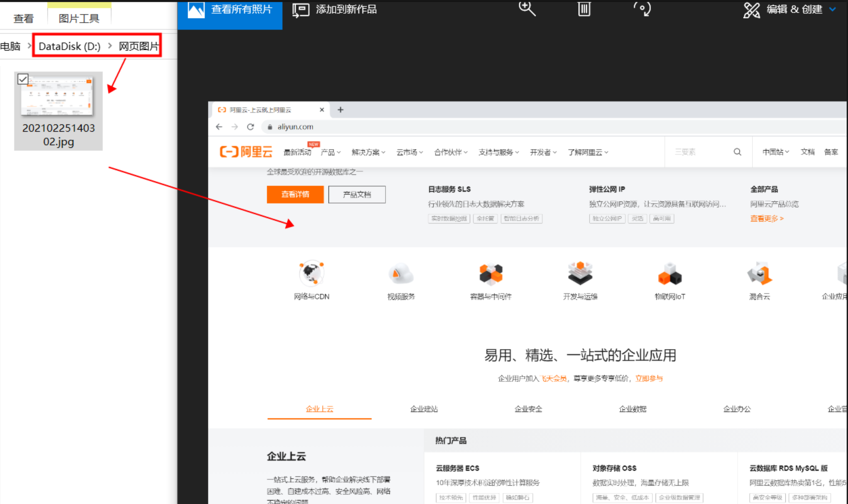Open the 编辑 & 创建 (Edit & Create) dropdown
Viewport: 848px width, 504px height.
[x=791, y=9]
